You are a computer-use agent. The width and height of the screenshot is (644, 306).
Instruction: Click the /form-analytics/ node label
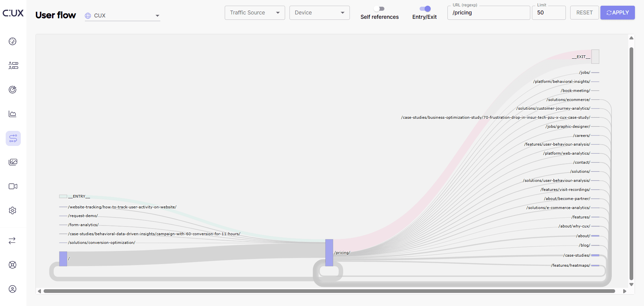point(83,225)
